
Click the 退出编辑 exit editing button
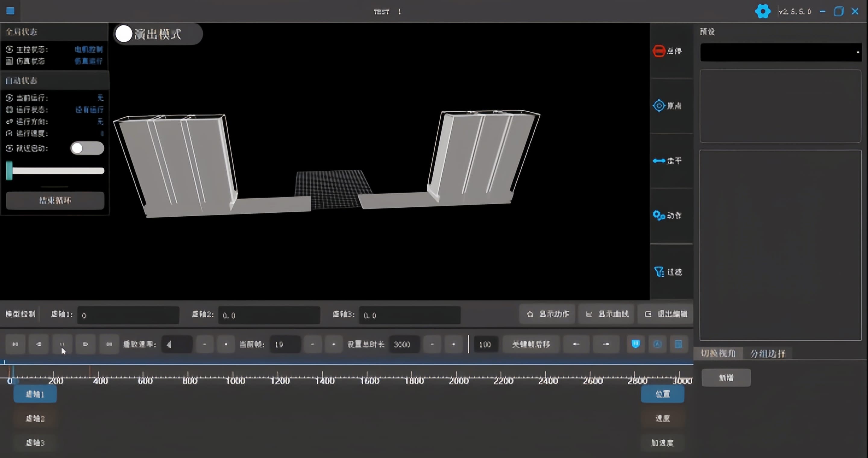click(x=666, y=314)
